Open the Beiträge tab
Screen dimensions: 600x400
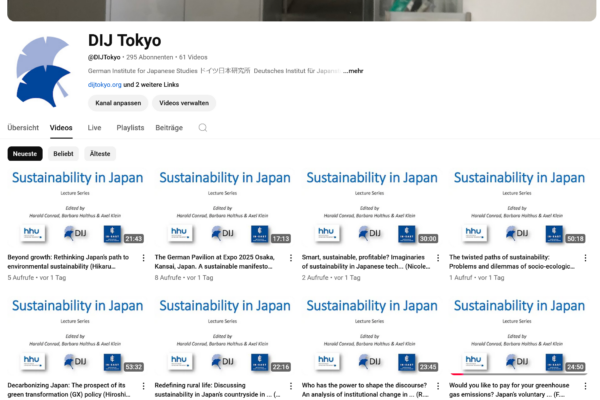pyautogui.click(x=169, y=127)
